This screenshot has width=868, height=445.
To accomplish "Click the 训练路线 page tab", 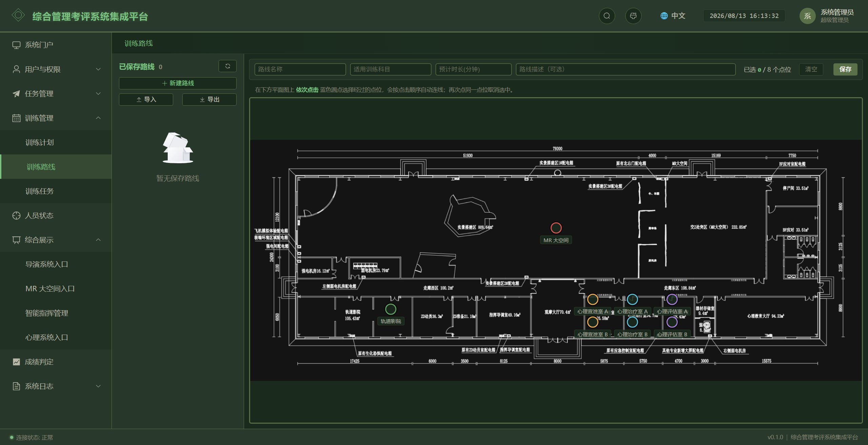I will [x=139, y=43].
